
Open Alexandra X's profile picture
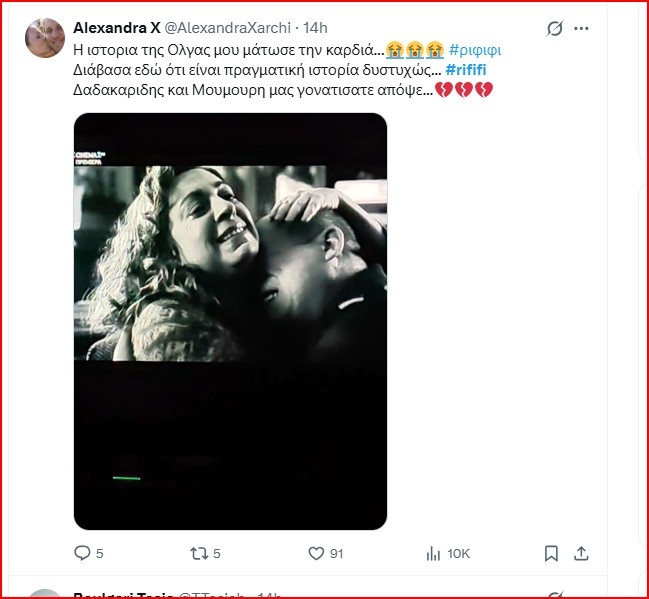tap(46, 38)
